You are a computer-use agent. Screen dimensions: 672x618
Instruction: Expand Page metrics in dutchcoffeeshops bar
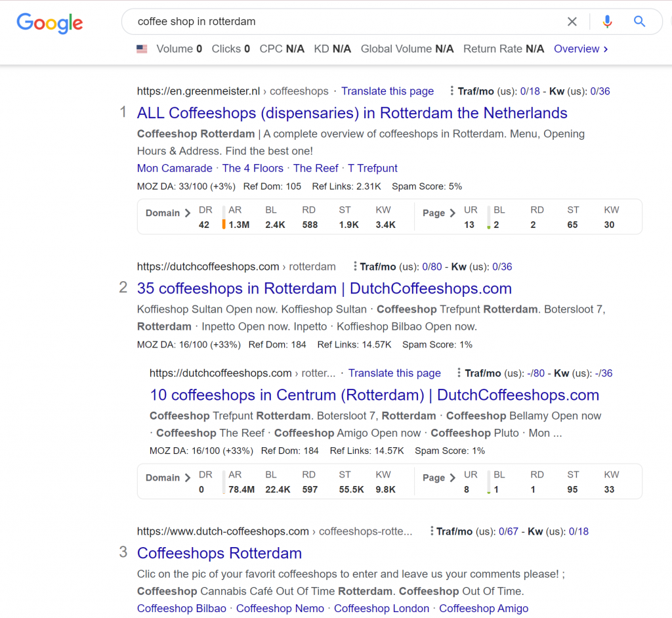tap(439, 477)
